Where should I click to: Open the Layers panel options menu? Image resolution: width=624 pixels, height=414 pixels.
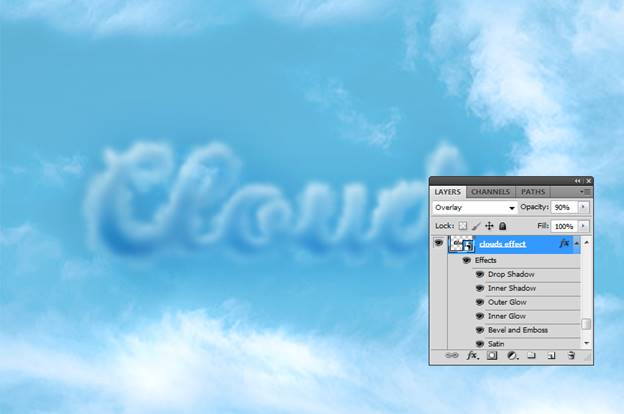[585, 192]
